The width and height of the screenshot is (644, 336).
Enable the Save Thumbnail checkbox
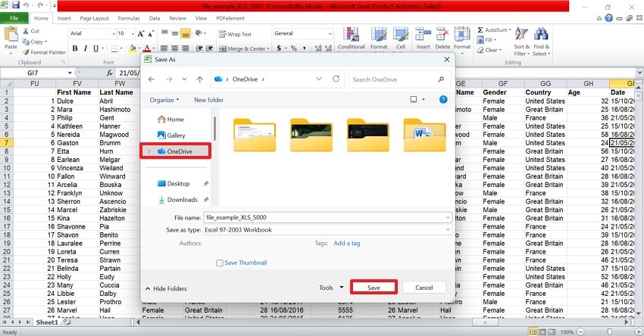[x=220, y=263]
